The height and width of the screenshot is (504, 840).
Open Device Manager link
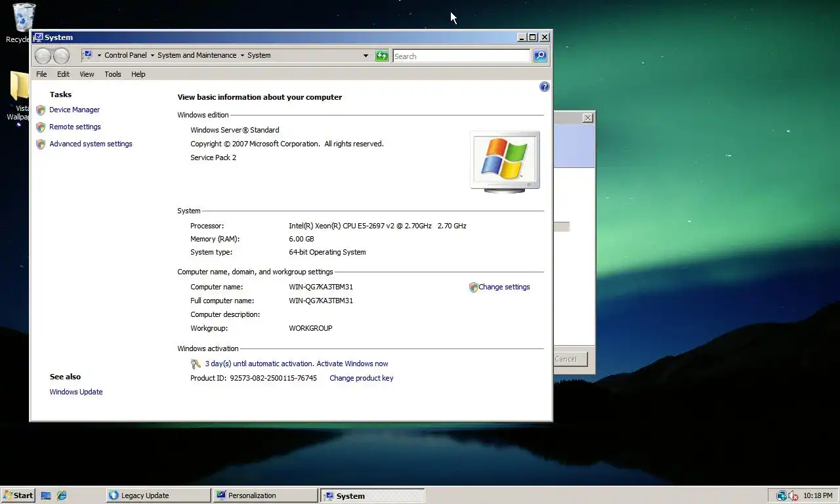pos(75,110)
